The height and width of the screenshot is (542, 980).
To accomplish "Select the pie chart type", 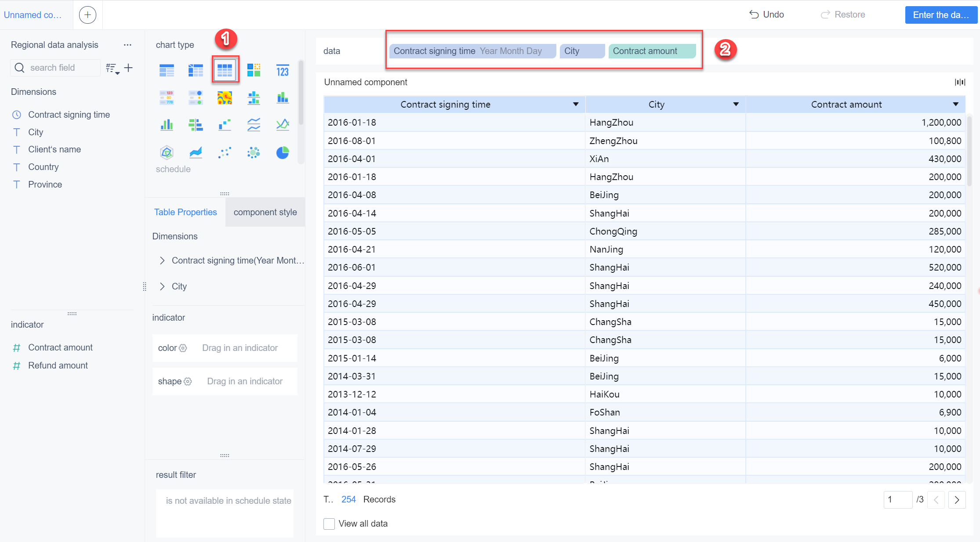I will 283,152.
